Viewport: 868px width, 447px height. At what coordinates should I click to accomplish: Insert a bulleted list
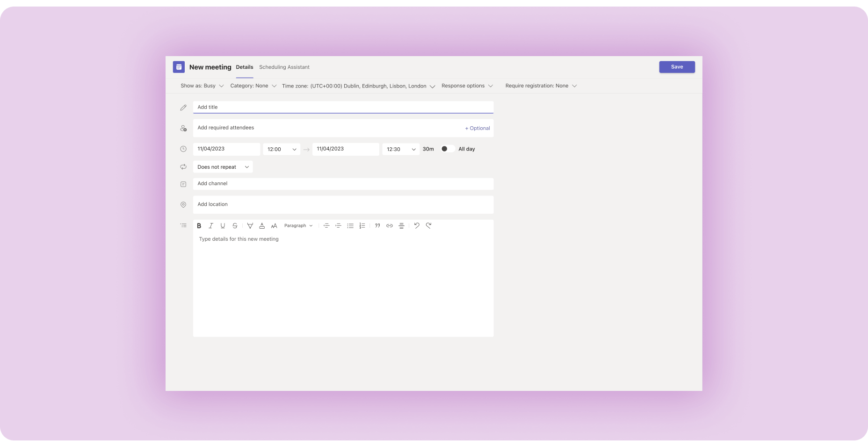click(350, 226)
